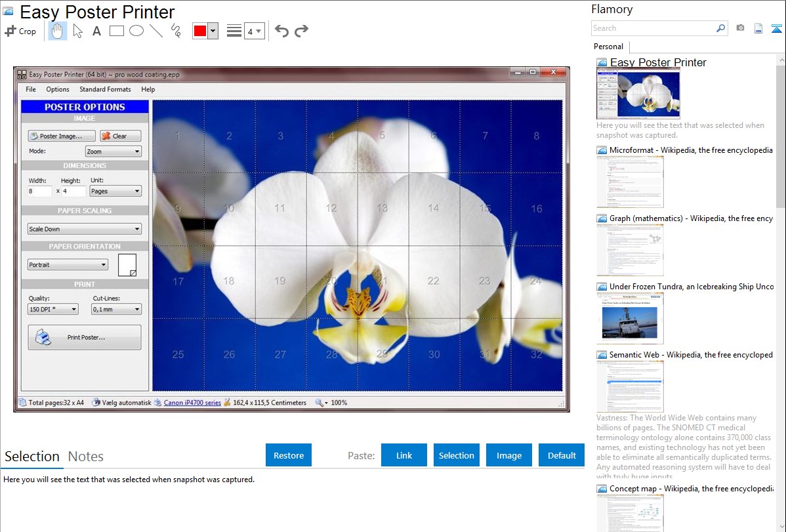
Task: Click the Flamory search field
Action: pyautogui.click(x=653, y=28)
